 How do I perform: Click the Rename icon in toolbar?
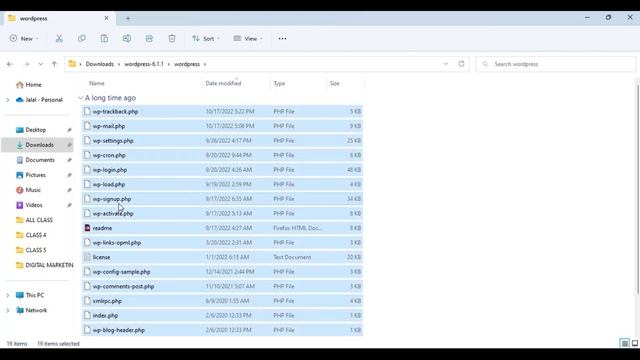(127, 38)
